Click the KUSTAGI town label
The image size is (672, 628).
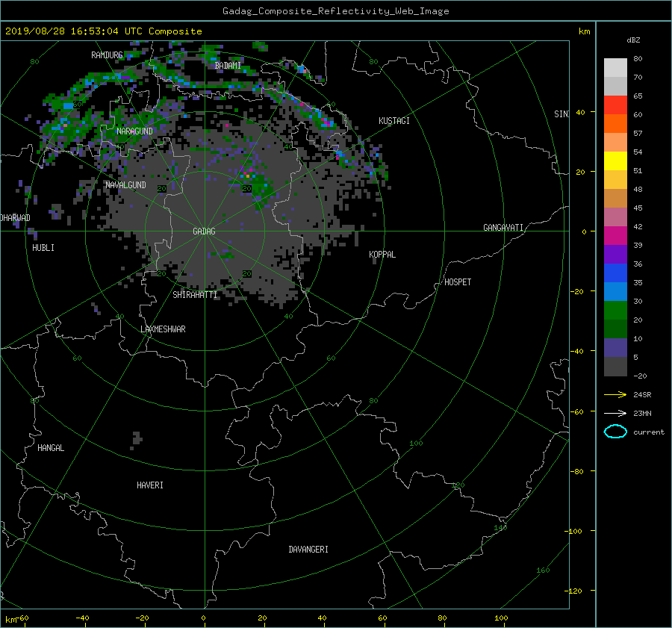393,121
